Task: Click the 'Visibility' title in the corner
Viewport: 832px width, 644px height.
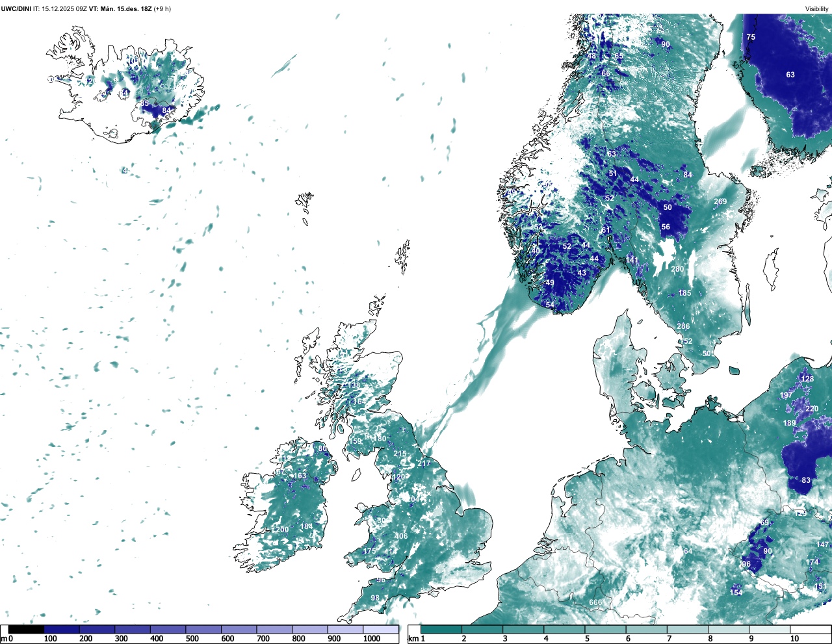Action: (x=817, y=9)
